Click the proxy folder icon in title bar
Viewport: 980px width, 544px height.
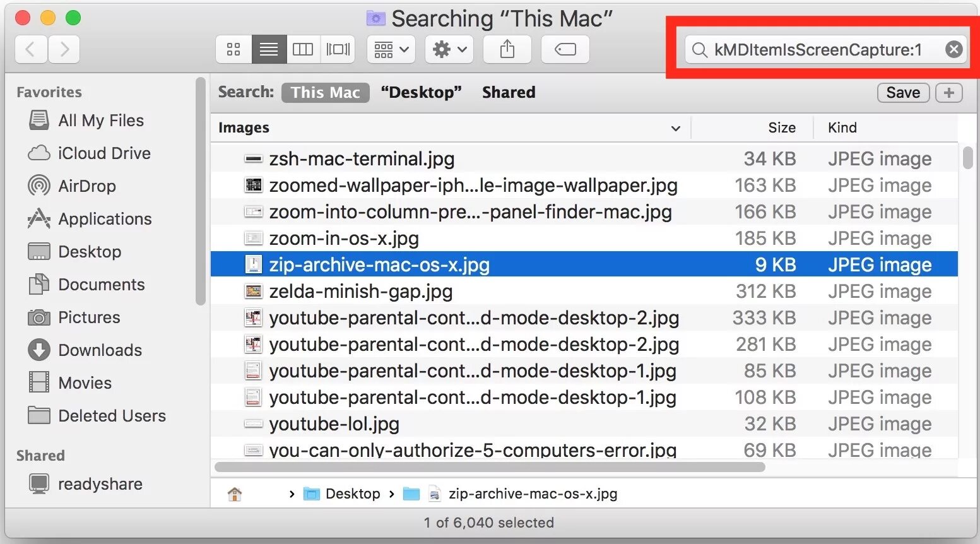tap(375, 18)
